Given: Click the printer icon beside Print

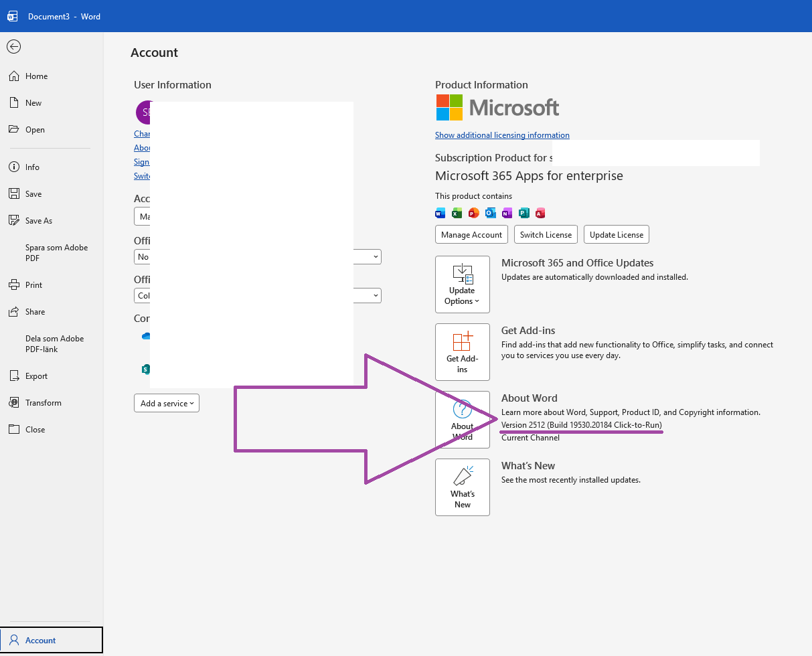Looking at the screenshot, I should (x=13, y=285).
